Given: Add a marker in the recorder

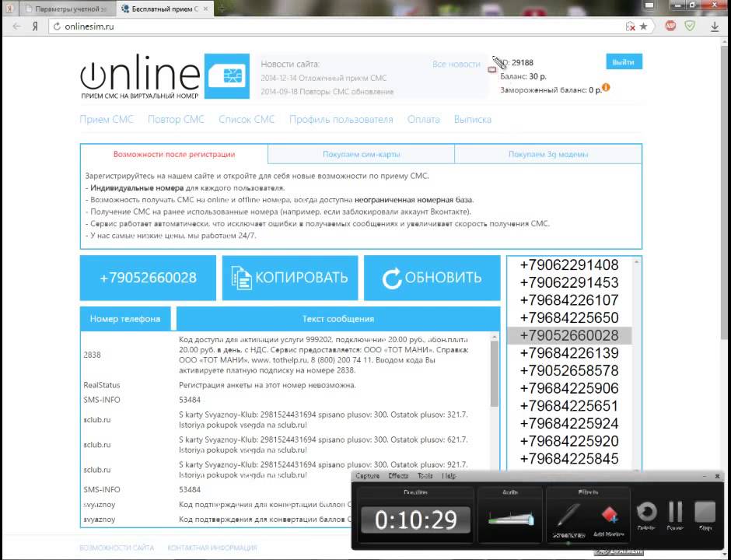Looking at the screenshot, I should [x=609, y=516].
